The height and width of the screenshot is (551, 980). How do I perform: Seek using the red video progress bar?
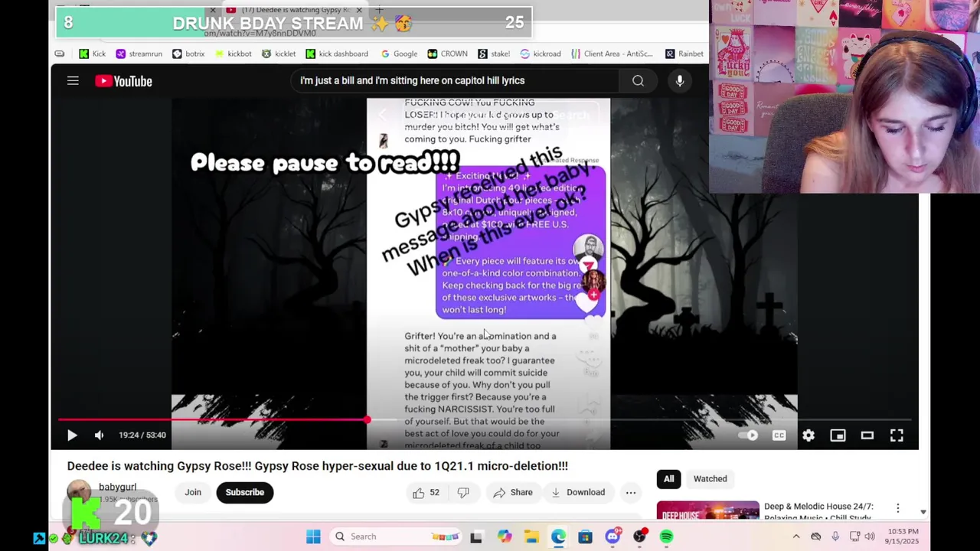pyautogui.click(x=485, y=419)
